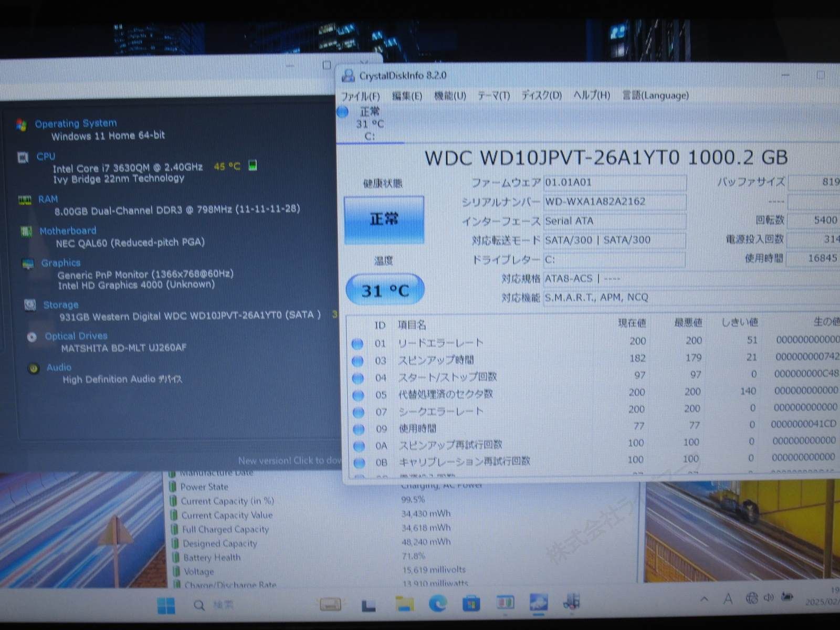Click the 最悪値 column header
This screenshot has height=630, width=840.
688,322
